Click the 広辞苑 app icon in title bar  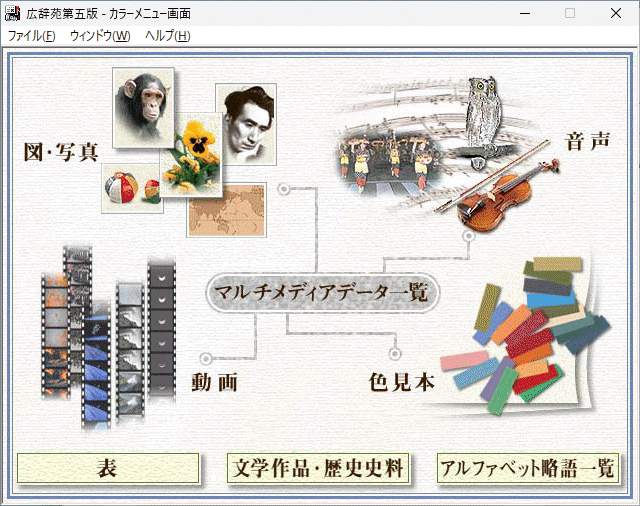[x=12, y=13]
